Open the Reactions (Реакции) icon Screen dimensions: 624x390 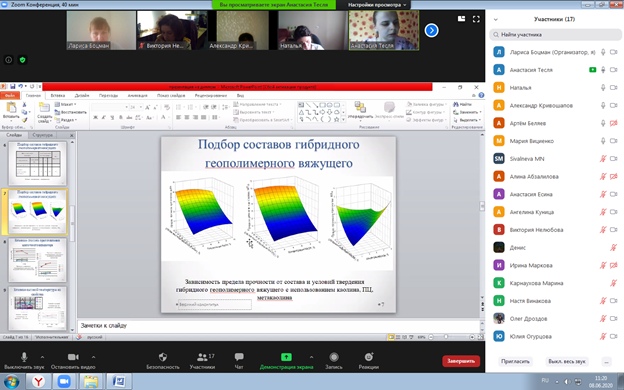point(369,357)
